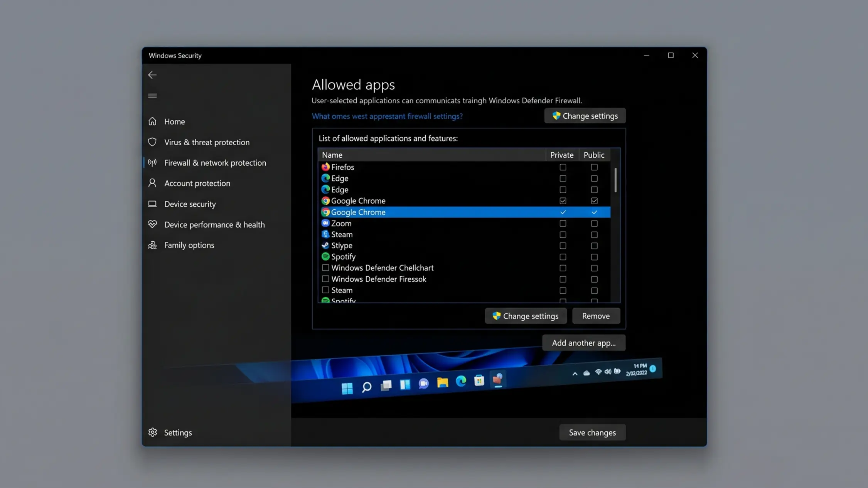Check Public box for Stiype

594,246
